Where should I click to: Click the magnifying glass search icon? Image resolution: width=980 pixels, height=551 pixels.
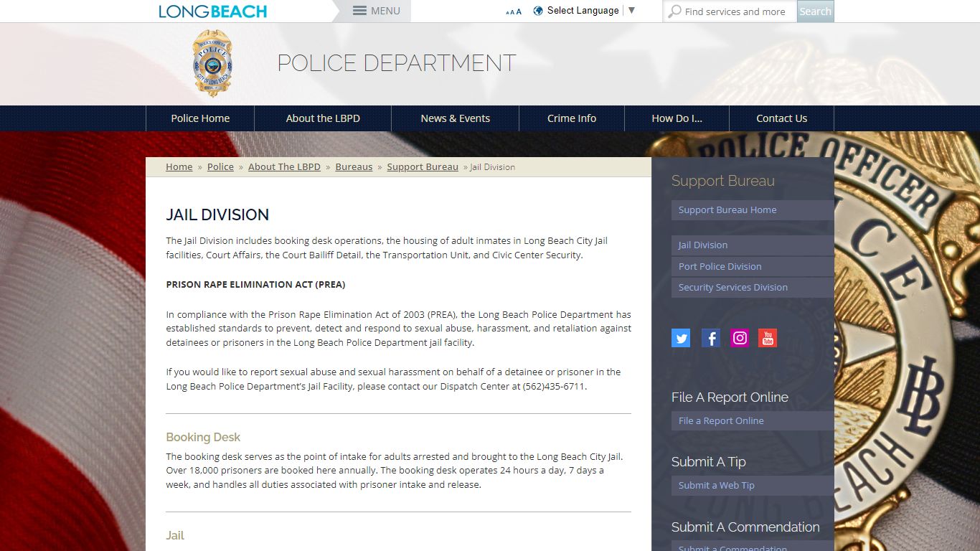point(673,11)
